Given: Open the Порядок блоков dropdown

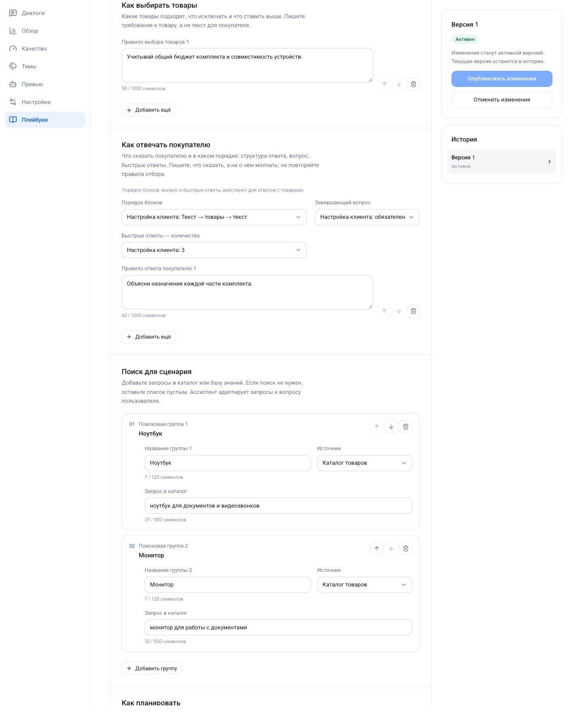Looking at the screenshot, I should click(214, 217).
